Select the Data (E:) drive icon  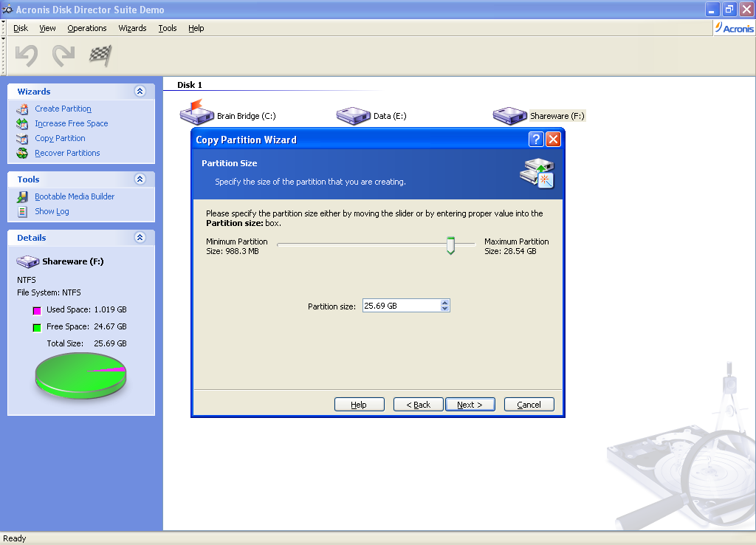click(354, 116)
